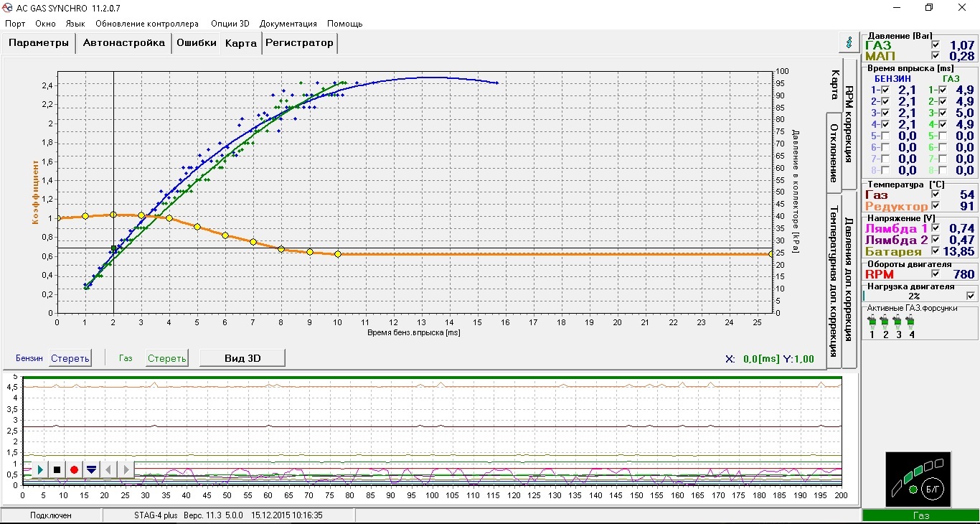The height and width of the screenshot is (524, 980).
Task: Click gas injector 3 icon
Action: [x=898, y=321]
